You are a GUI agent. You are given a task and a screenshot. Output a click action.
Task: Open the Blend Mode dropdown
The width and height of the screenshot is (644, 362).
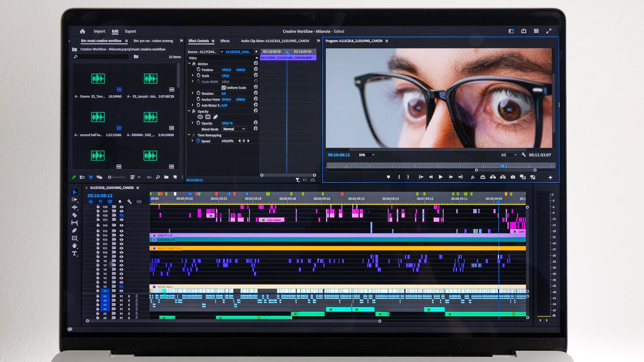point(234,129)
